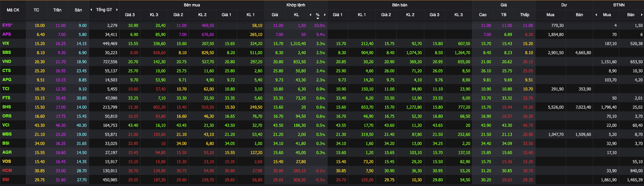The width and height of the screenshot is (644, 186).
Task: Sort by the % change column header
Action: [317, 15]
